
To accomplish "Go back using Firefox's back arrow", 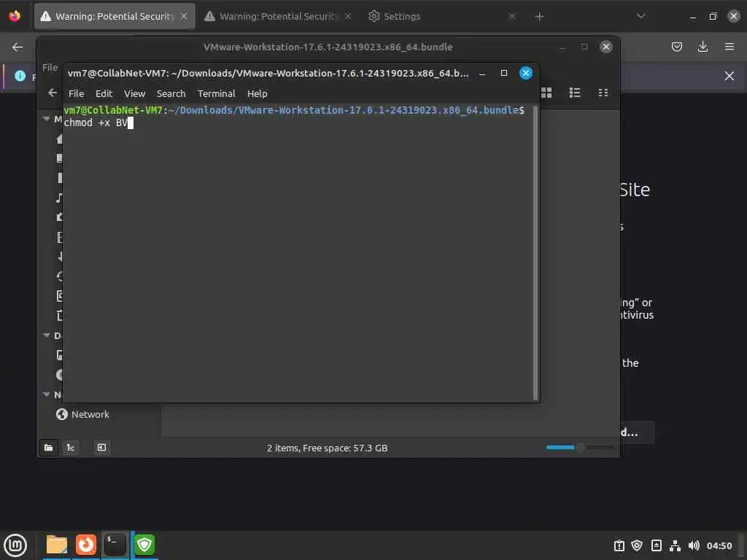I will (x=18, y=47).
